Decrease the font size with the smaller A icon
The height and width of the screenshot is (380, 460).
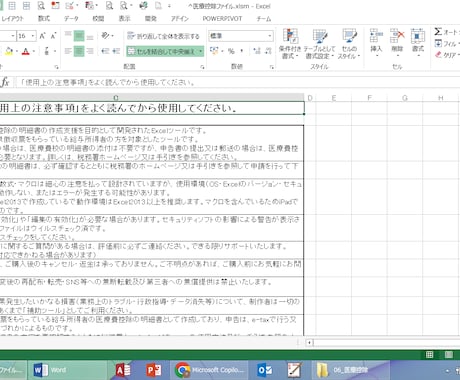(x=53, y=35)
